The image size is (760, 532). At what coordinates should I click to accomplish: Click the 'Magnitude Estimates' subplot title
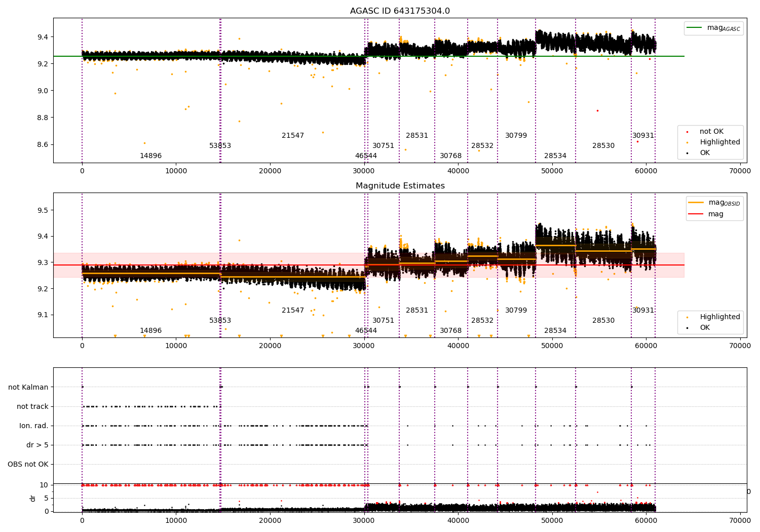point(400,186)
